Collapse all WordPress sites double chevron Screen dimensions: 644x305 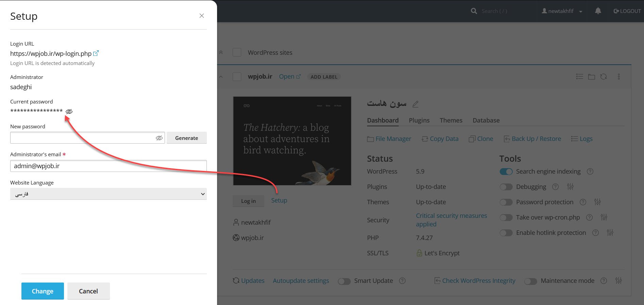click(221, 52)
